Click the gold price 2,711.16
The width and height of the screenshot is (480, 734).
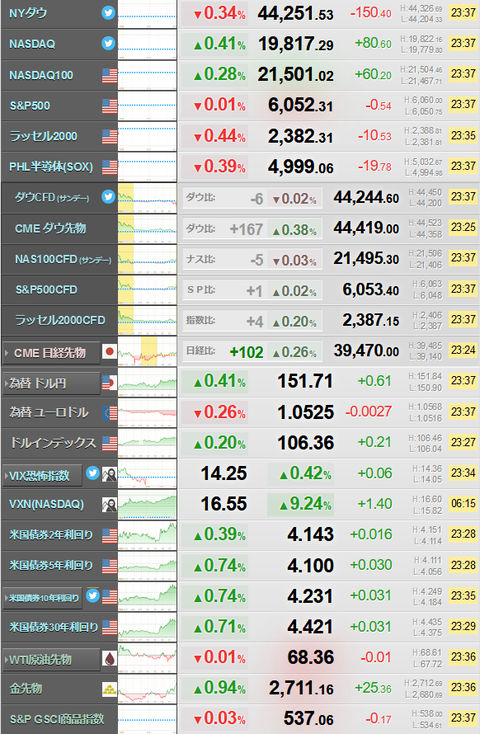pyautogui.click(x=301, y=689)
